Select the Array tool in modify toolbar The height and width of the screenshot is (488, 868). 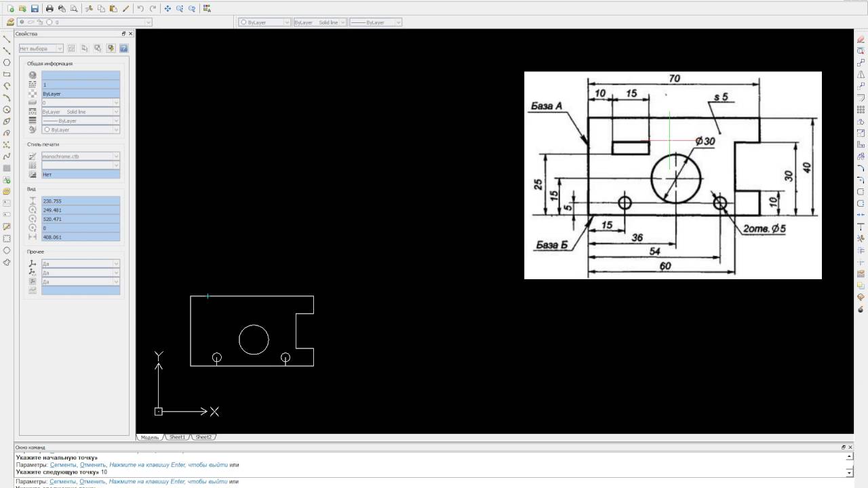tap(861, 109)
